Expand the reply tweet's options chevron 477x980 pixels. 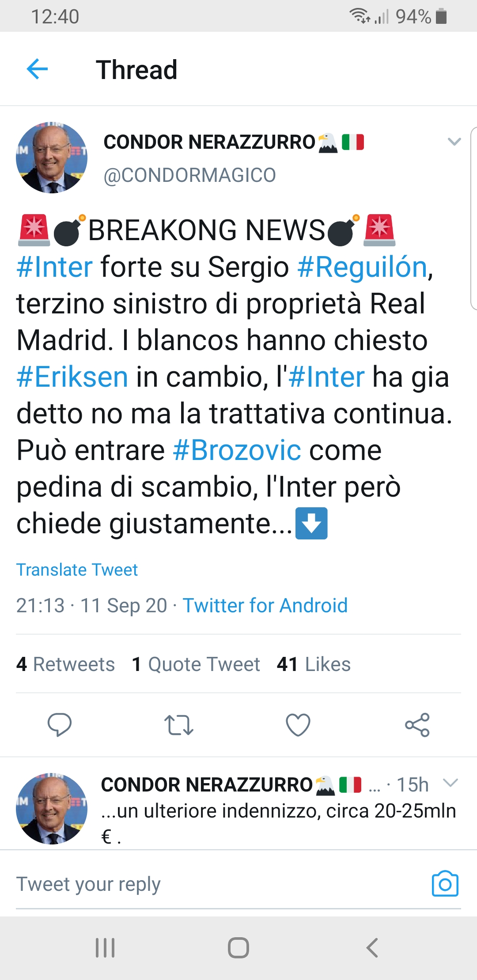click(x=450, y=783)
